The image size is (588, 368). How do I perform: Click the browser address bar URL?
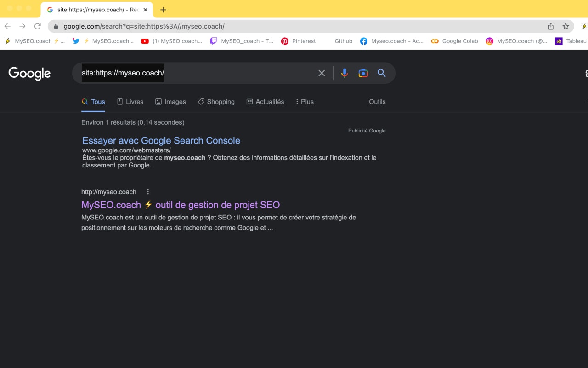[144, 26]
